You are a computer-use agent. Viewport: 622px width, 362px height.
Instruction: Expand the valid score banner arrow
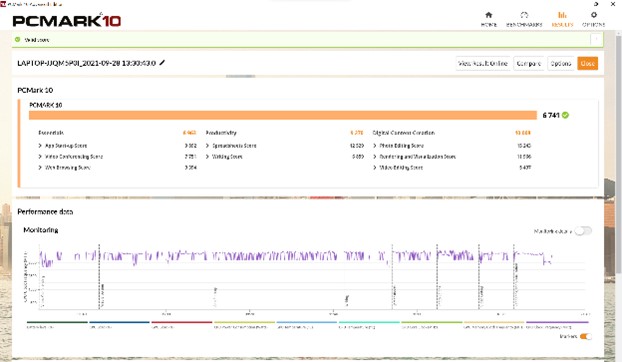pyautogui.click(x=595, y=39)
